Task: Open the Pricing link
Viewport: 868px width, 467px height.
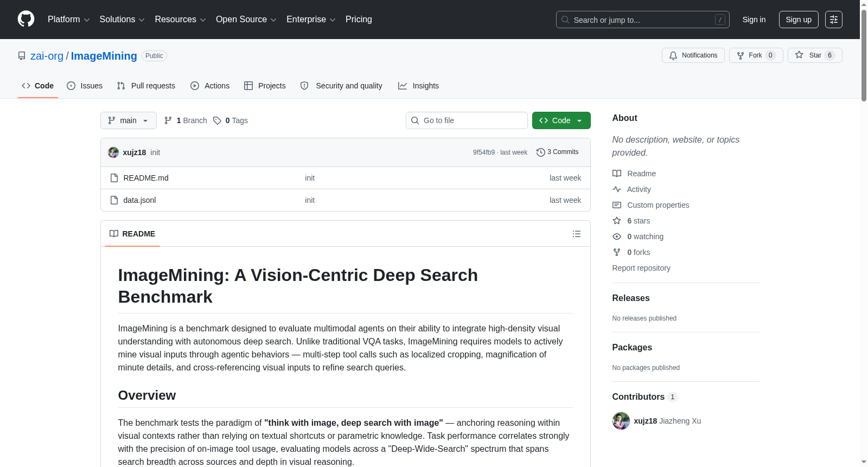Action: pyautogui.click(x=359, y=20)
